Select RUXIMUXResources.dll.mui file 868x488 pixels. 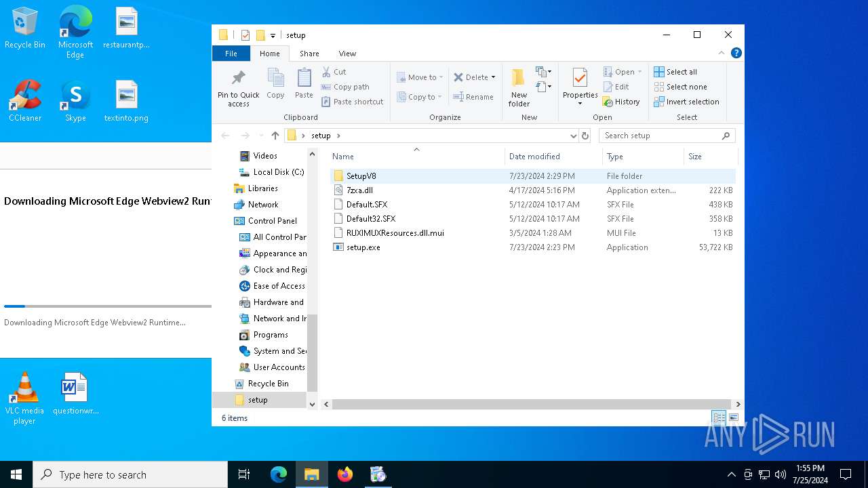click(533, 233)
